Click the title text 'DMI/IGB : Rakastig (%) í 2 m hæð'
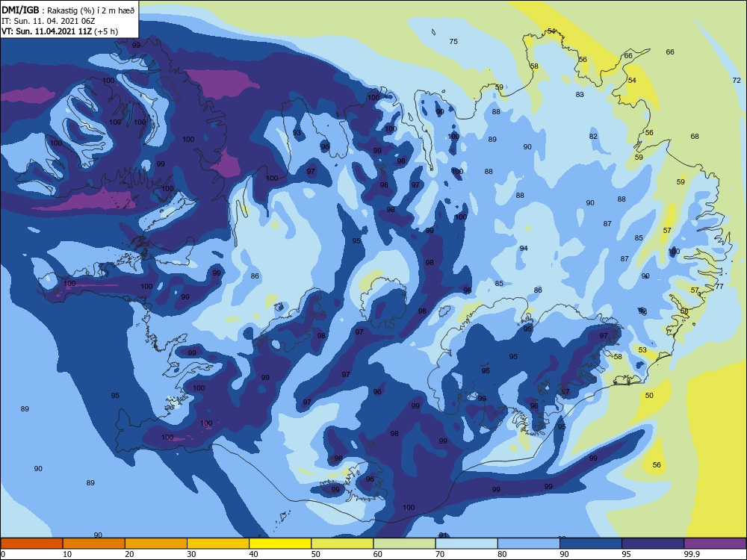The image size is (747, 560). point(68,10)
